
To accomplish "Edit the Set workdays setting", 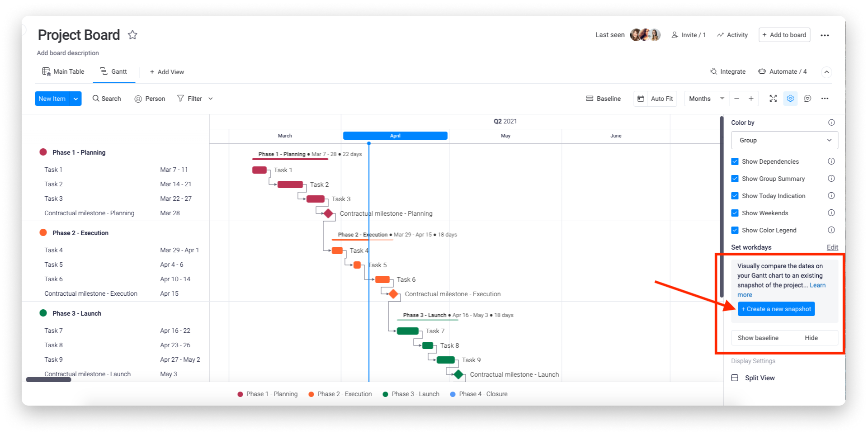I will pyautogui.click(x=832, y=247).
